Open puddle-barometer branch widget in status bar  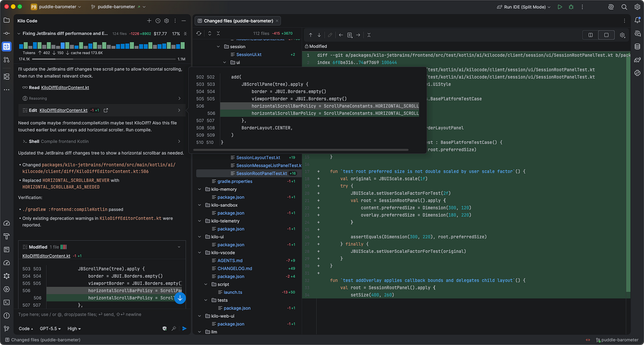tap(617, 340)
